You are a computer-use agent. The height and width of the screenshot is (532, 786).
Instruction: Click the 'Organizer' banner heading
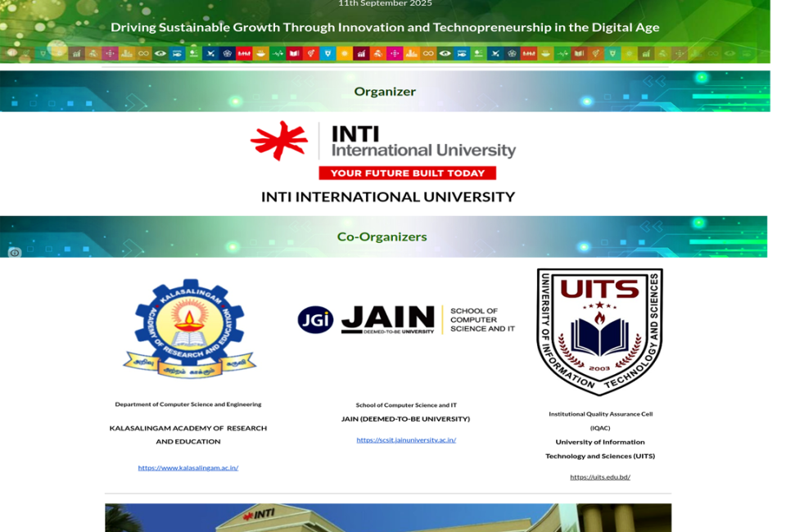(x=385, y=92)
